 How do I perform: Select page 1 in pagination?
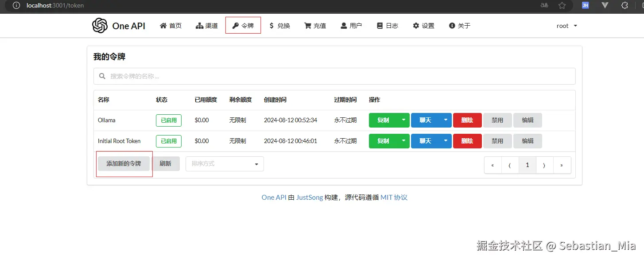click(x=527, y=165)
